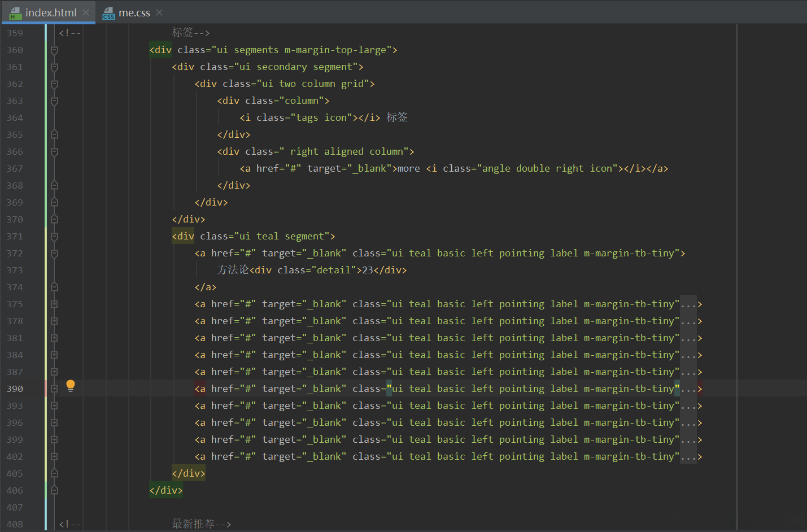Fold the right aligned column div, line 366
The height and width of the screenshot is (532, 807).
(x=54, y=152)
